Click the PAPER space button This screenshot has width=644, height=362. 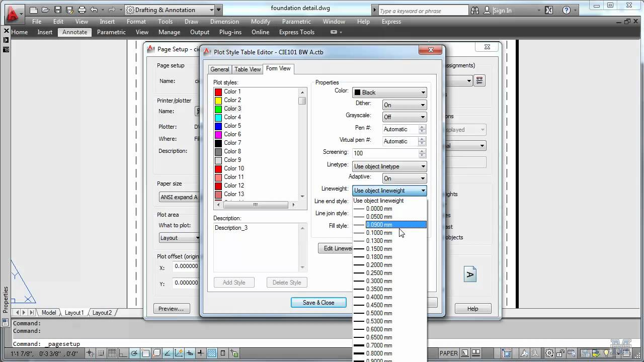tap(449, 353)
